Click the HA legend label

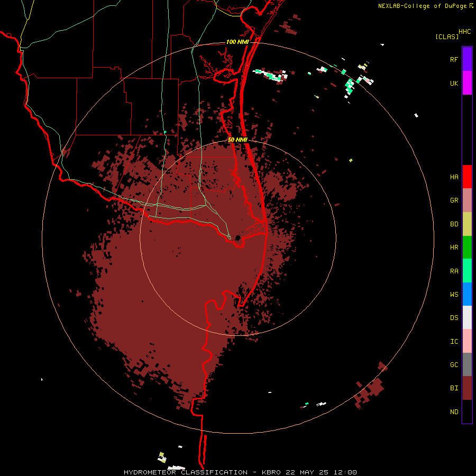click(x=454, y=177)
